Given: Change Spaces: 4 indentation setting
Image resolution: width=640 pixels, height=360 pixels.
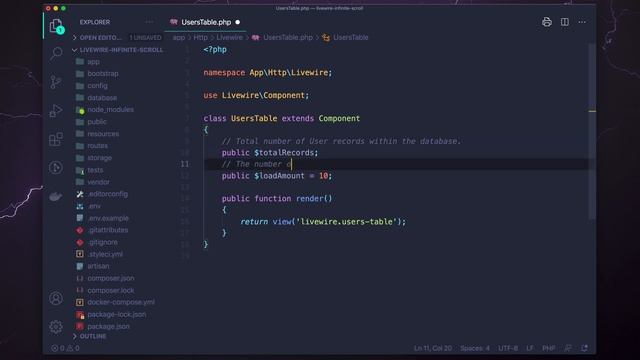Looking at the screenshot, I should click(x=475, y=348).
